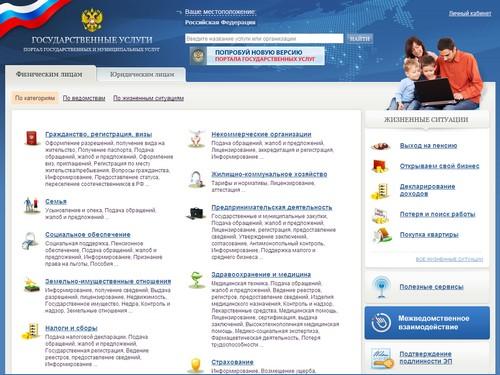Click the antenna icon beside Полезные сервисы
This screenshot has height=375, width=500.
[382, 287]
